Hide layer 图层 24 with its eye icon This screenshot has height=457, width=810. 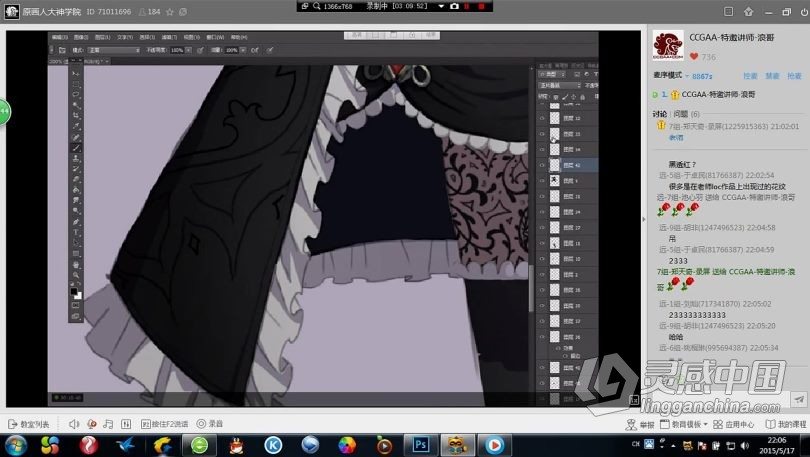542,212
